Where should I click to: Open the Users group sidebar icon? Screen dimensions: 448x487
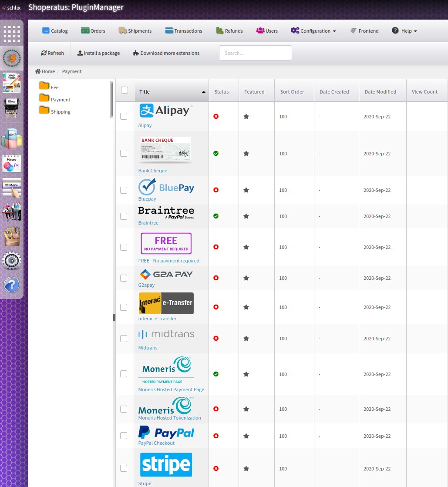point(12,212)
